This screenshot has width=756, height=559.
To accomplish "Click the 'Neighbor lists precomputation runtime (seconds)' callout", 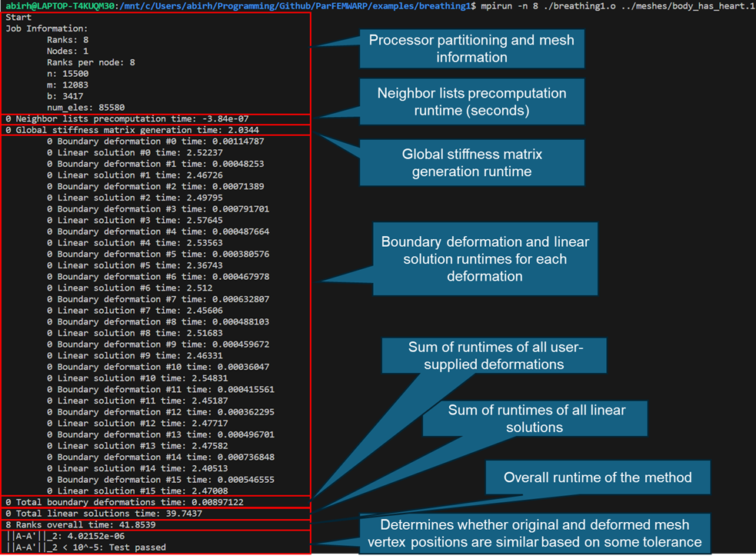I will pyautogui.click(x=471, y=102).
